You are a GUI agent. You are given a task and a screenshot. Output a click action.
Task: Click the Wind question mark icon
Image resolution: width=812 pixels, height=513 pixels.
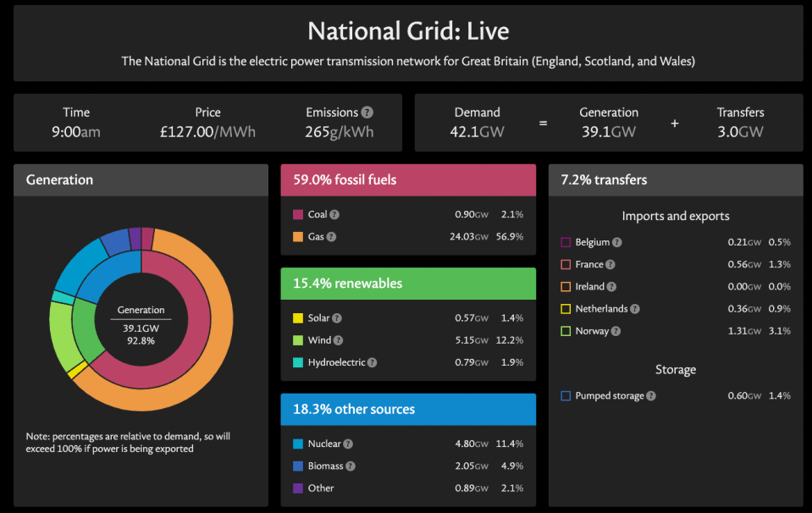(338, 340)
